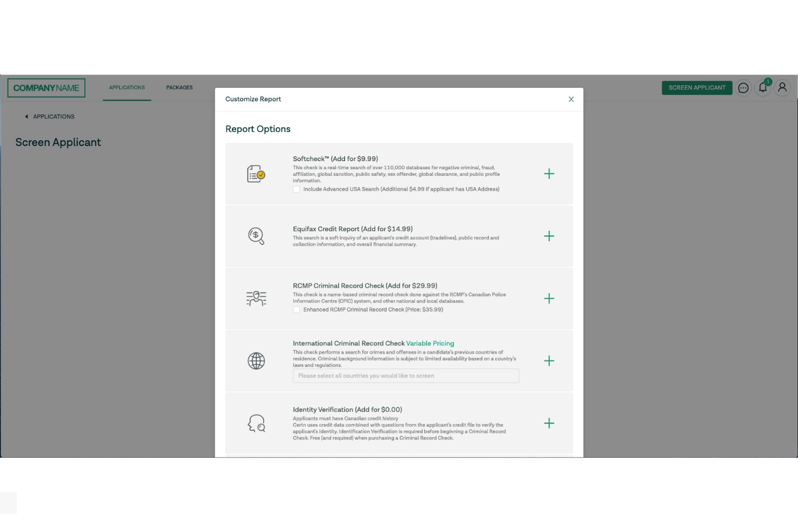798x532 pixels.
Task: Click the Screen Applicant page heading
Action: coord(58,142)
